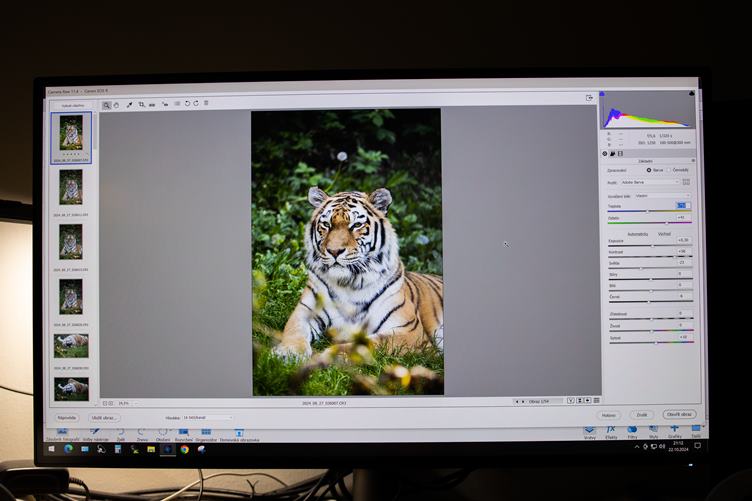Screen dimensions: 752x501
Task: Click the Bílé whites slider
Action: [x=651, y=291]
